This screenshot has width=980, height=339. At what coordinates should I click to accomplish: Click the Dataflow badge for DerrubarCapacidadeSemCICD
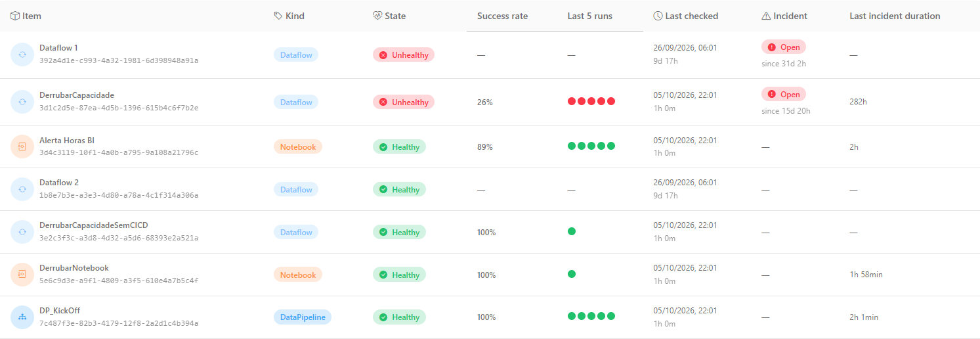296,232
